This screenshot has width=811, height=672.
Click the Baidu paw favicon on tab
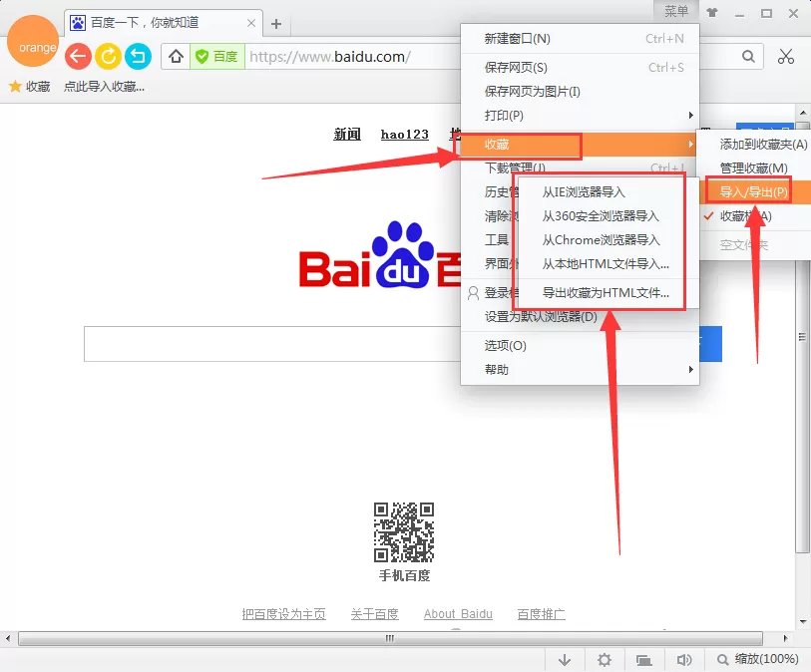point(78,23)
